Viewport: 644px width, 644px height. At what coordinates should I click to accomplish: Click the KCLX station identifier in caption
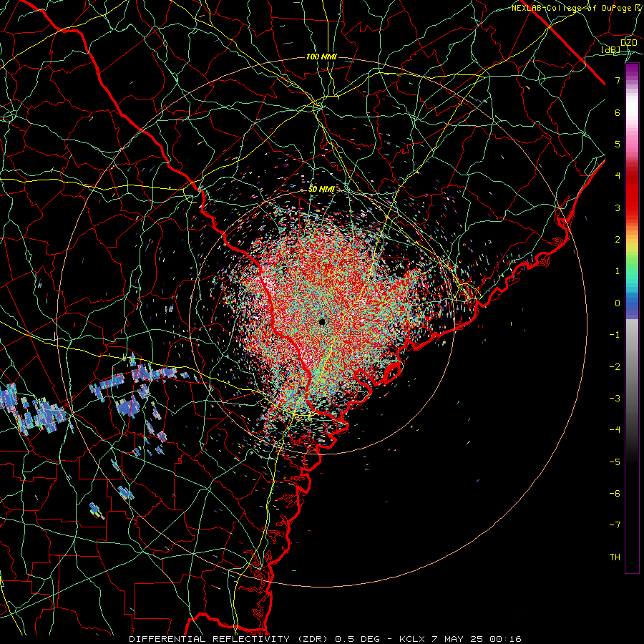(412, 639)
